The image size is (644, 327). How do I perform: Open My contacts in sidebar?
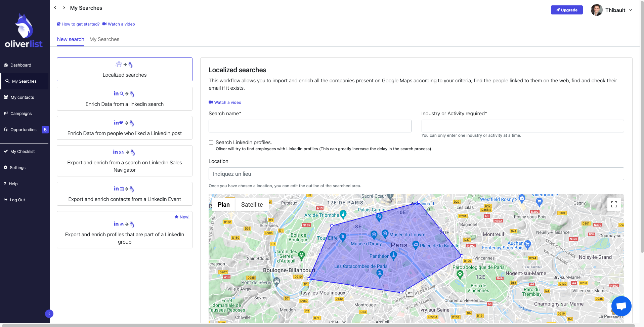point(22,97)
